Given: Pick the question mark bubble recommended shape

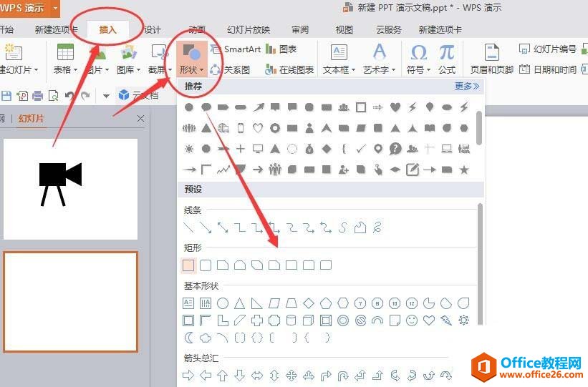Looking at the screenshot, I should [x=395, y=149].
